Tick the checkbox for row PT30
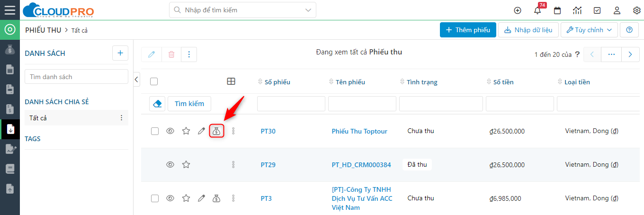 [x=155, y=131]
